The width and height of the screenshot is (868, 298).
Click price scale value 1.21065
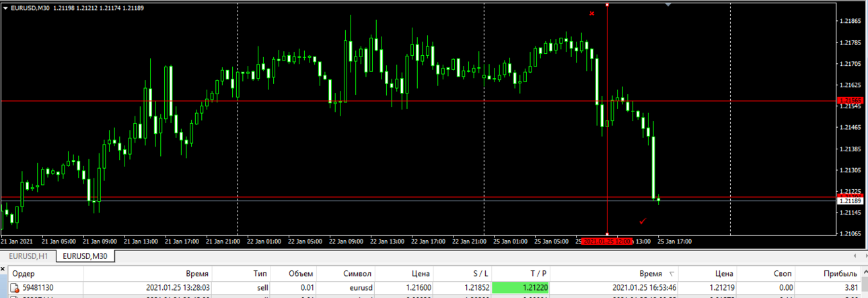(x=851, y=233)
